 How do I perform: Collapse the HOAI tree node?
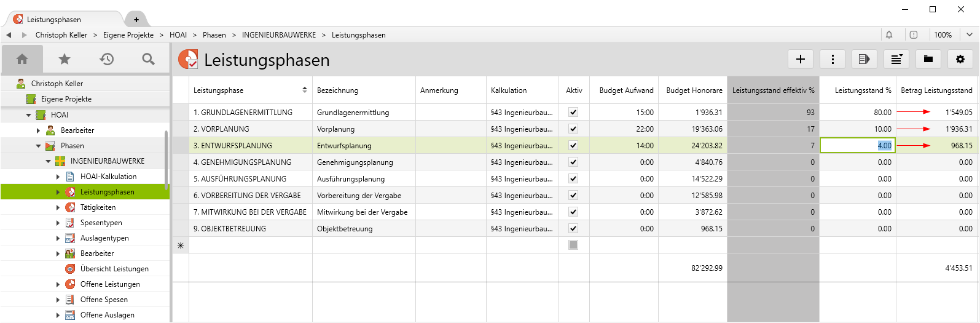(x=29, y=115)
